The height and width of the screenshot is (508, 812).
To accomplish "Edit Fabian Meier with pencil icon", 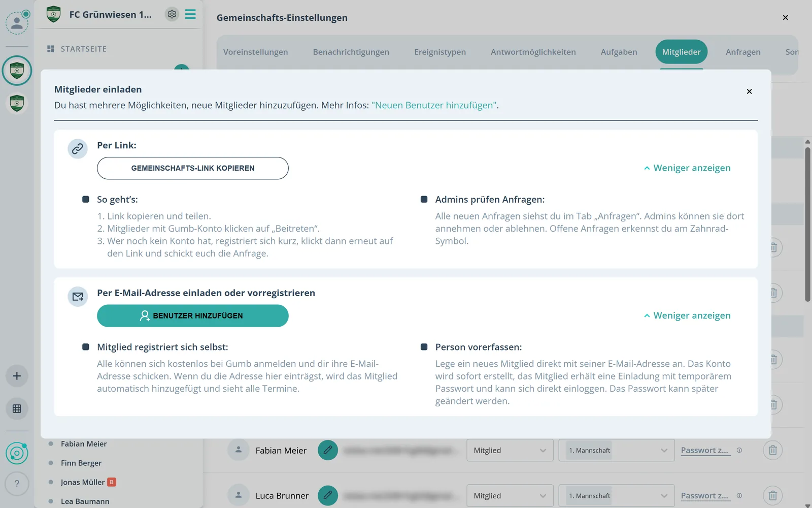I will (328, 450).
